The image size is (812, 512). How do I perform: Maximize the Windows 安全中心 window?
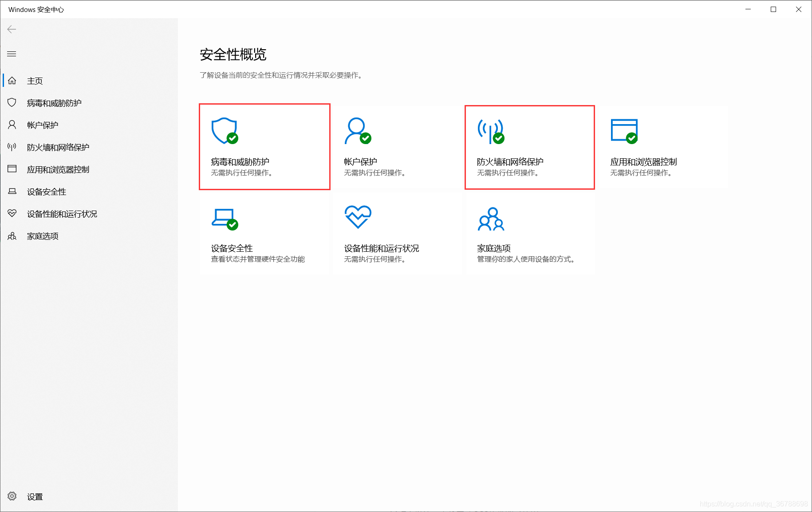coord(773,9)
